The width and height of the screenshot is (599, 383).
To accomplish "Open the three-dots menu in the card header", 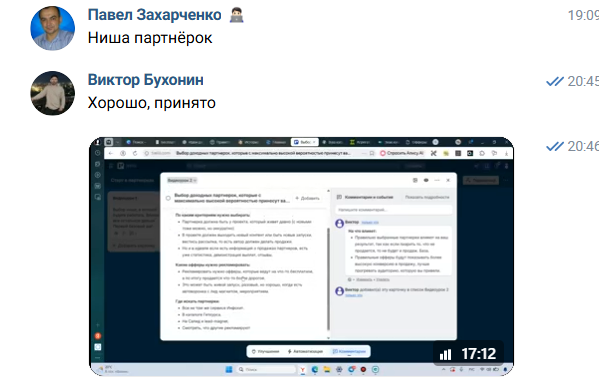I will pos(437,180).
